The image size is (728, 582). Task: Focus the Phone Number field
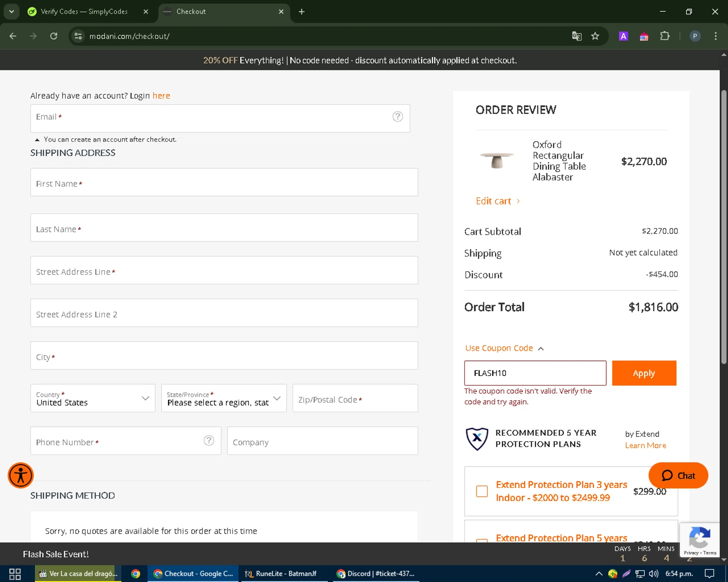126,441
